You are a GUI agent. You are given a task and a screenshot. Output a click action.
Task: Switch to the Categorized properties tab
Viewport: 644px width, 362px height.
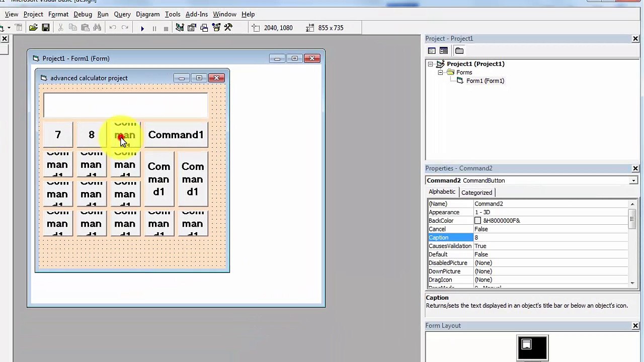[476, 193]
